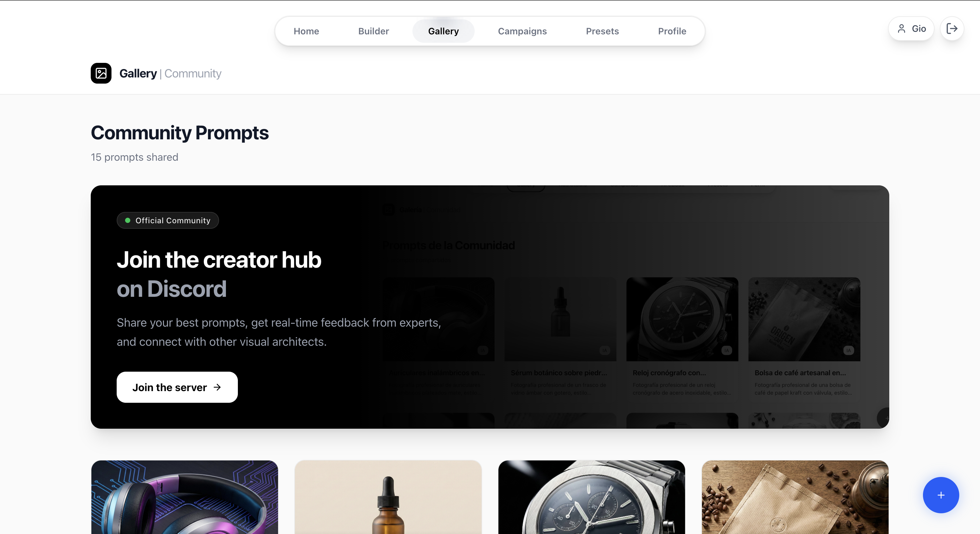
Task: Click the blue plus floating button
Action: pos(941,495)
